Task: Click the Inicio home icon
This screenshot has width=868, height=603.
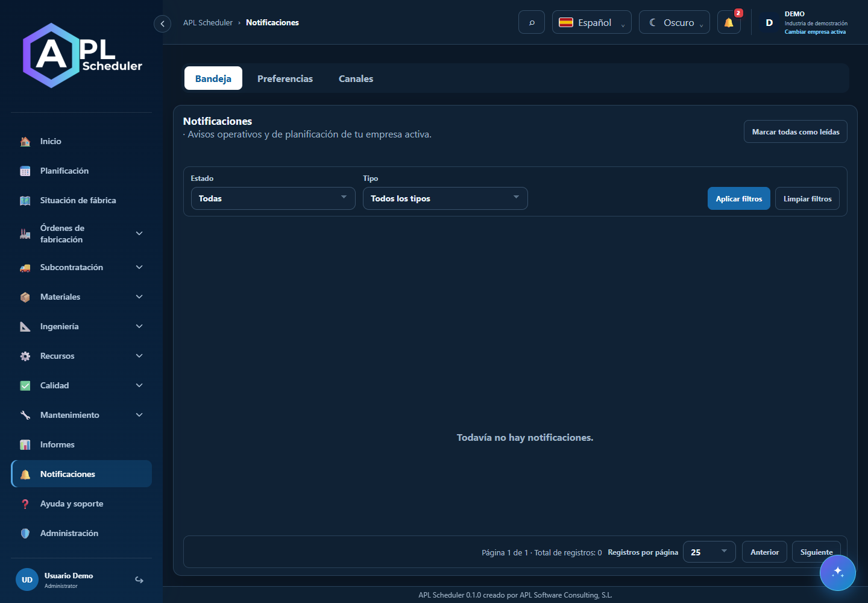Action: (25, 142)
